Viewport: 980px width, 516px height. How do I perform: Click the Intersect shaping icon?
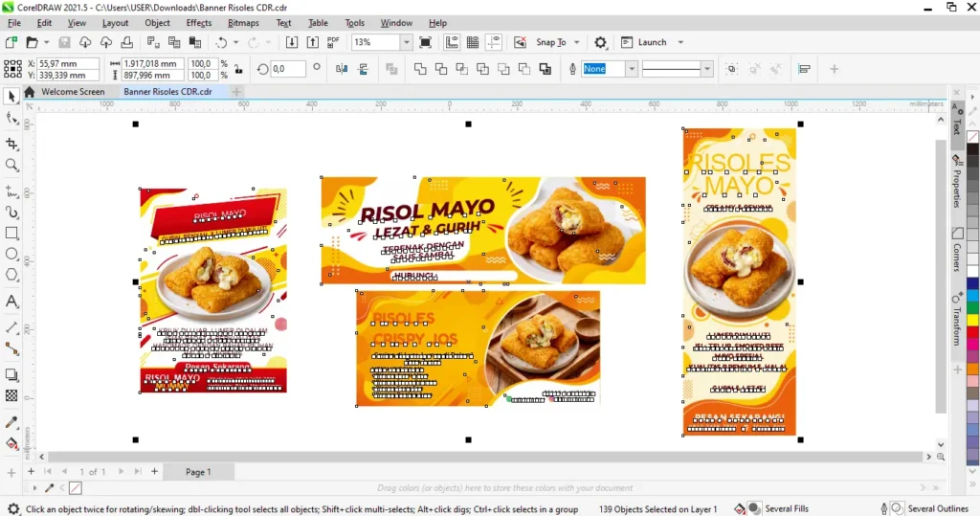click(462, 69)
